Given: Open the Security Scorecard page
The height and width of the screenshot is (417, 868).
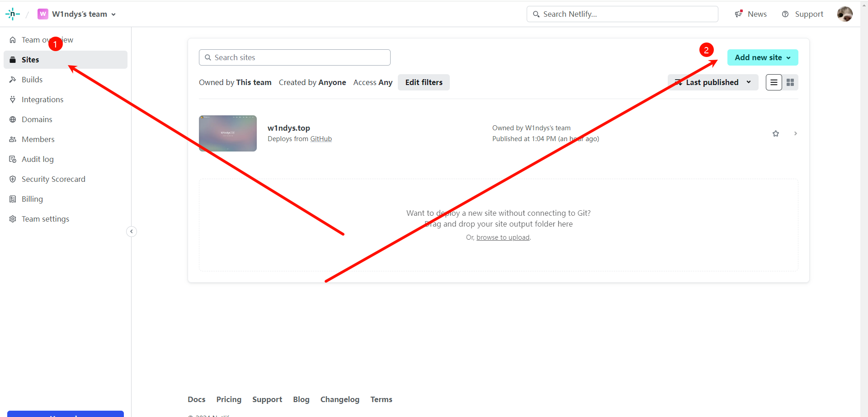Looking at the screenshot, I should point(53,179).
